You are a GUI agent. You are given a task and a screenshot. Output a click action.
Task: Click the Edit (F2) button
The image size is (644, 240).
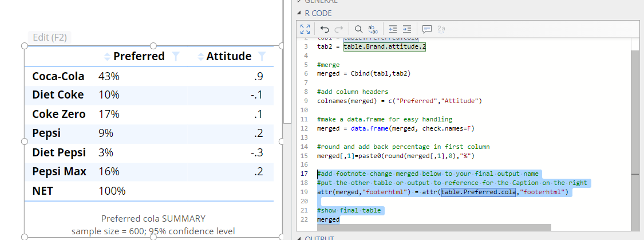(x=50, y=37)
